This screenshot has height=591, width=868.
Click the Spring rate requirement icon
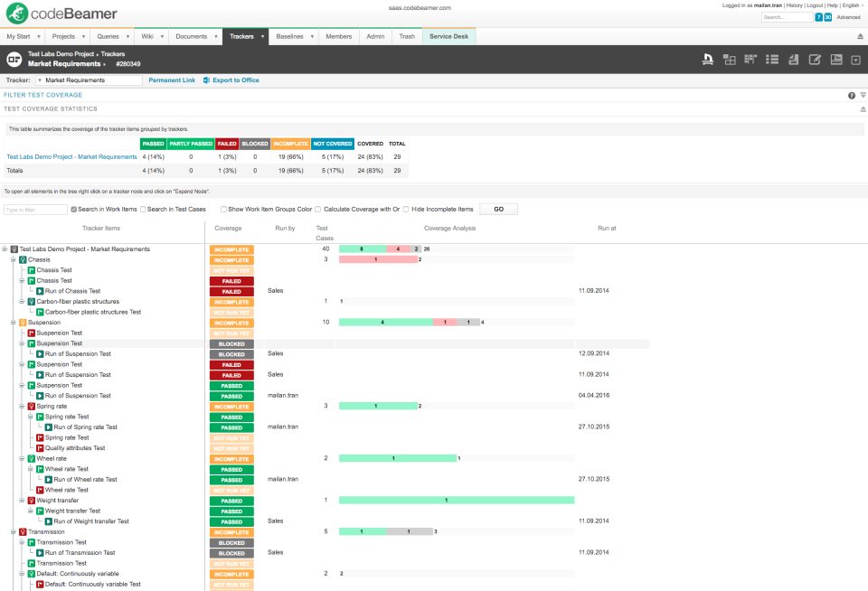32,406
